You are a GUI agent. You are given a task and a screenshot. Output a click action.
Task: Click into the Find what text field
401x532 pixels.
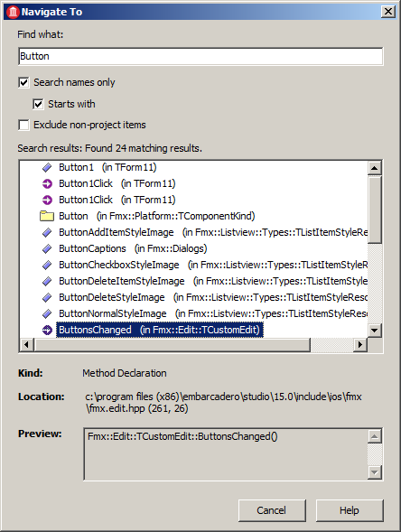click(x=200, y=56)
